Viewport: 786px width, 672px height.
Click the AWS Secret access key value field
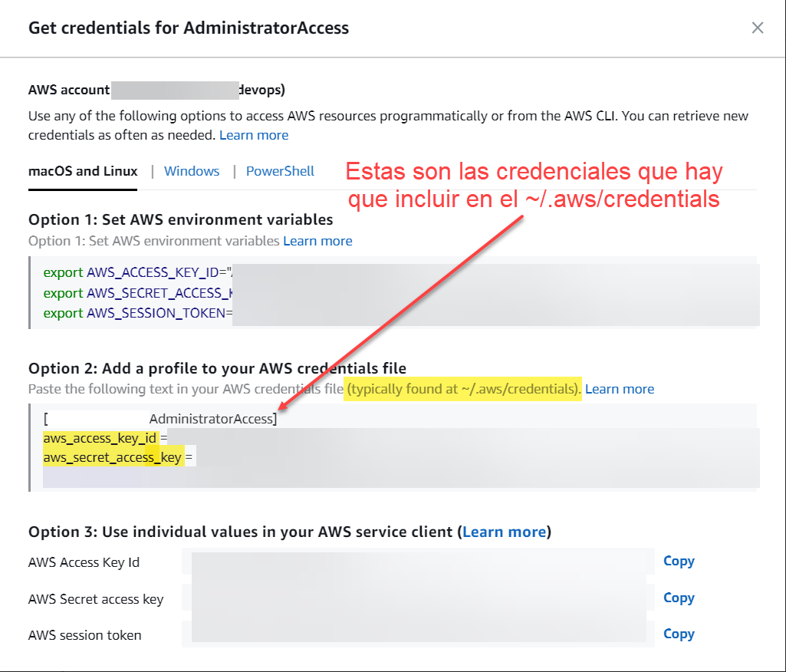click(418, 598)
